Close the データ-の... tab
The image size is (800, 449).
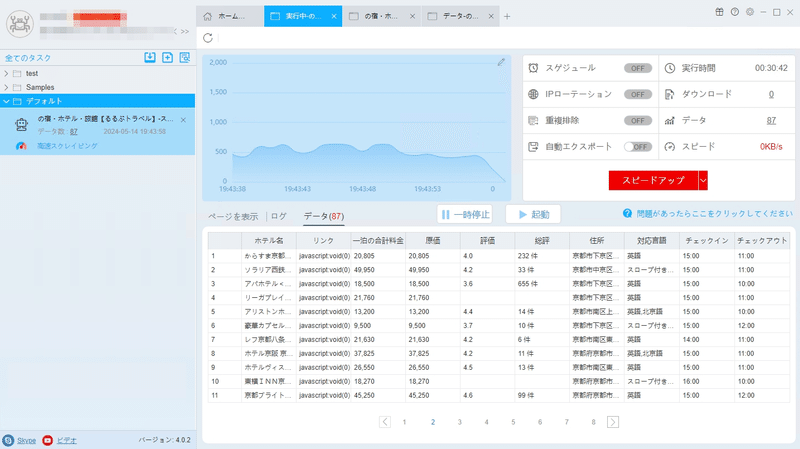click(491, 16)
